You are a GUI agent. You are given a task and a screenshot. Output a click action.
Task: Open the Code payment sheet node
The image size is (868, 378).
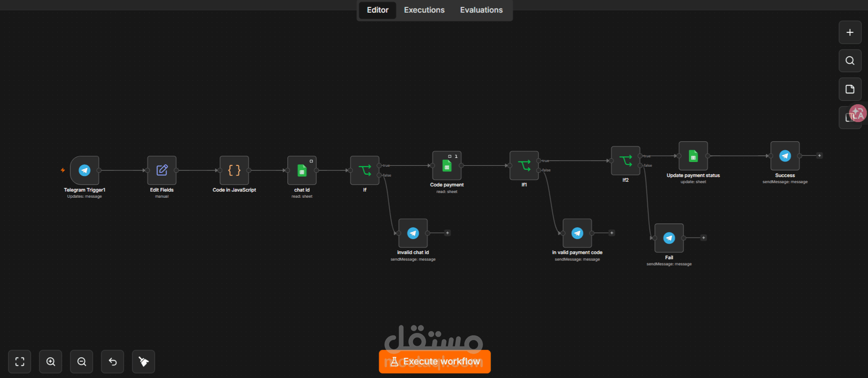(x=447, y=165)
